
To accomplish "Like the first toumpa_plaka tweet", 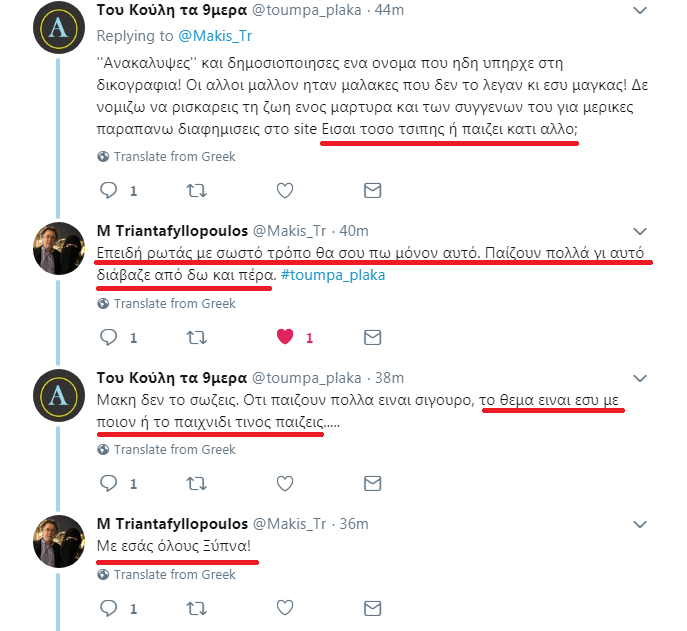I will [284, 190].
